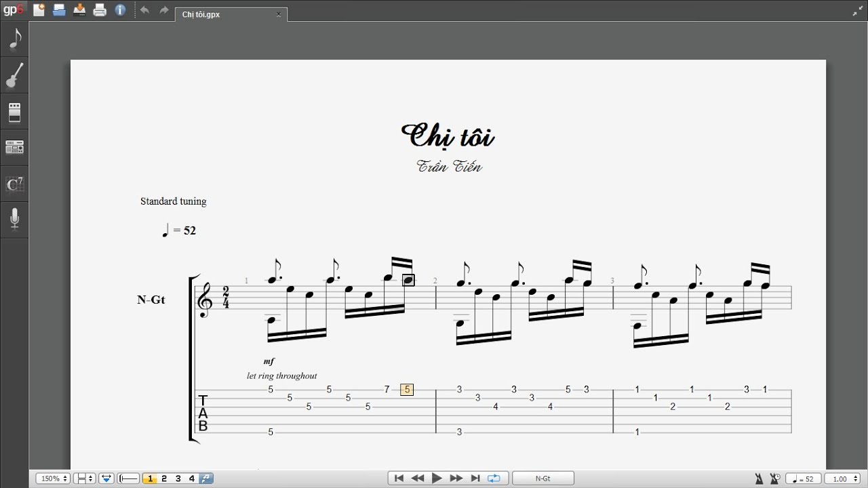
Task: Create a new file
Action: click(39, 10)
